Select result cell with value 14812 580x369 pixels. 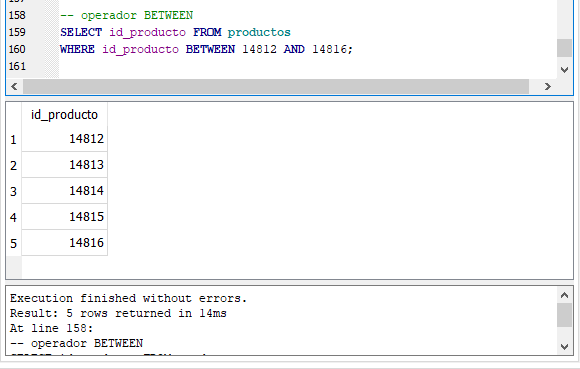pyautogui.click(x=64, y=139)
